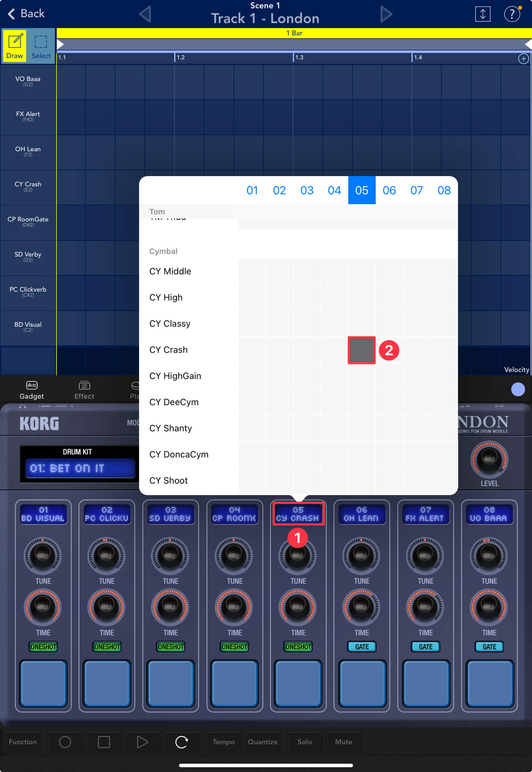This screenshot has width=532, height=772.
Task: Go Back to the previous screen
Action: click(26, 14)
